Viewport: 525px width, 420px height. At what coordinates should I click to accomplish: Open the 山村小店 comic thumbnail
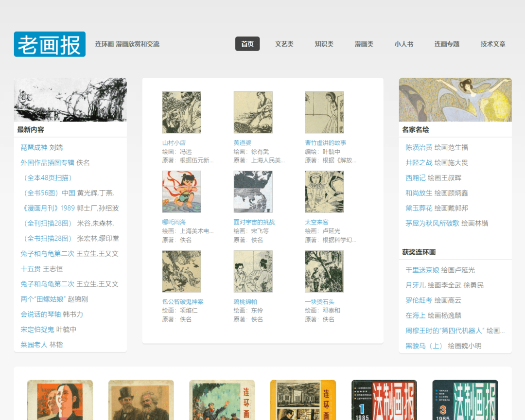(181, 112)
